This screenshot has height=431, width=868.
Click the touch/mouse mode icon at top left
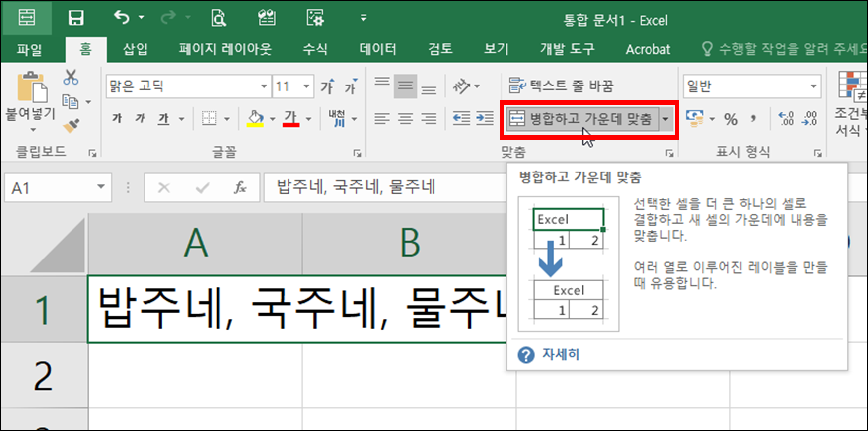tap(27, 18)
